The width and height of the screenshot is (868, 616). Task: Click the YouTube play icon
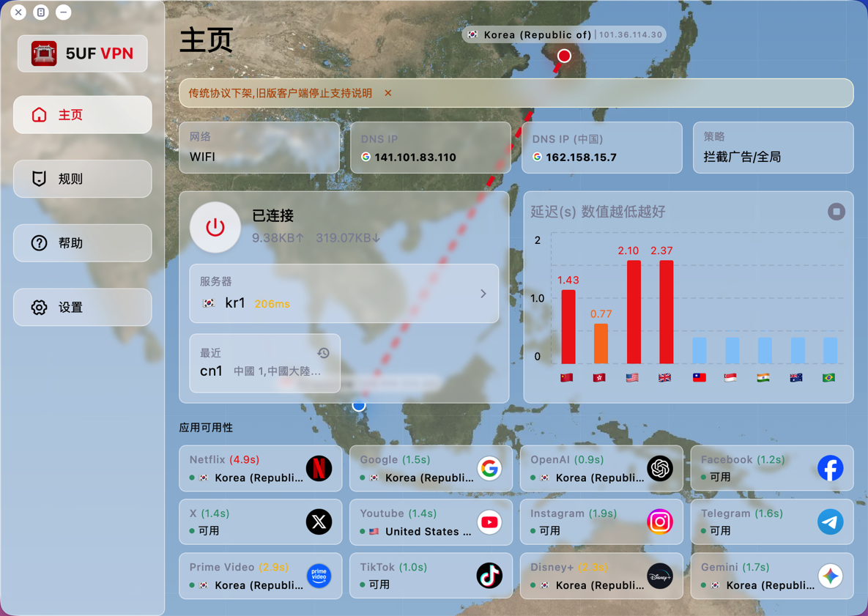[489, 522]
